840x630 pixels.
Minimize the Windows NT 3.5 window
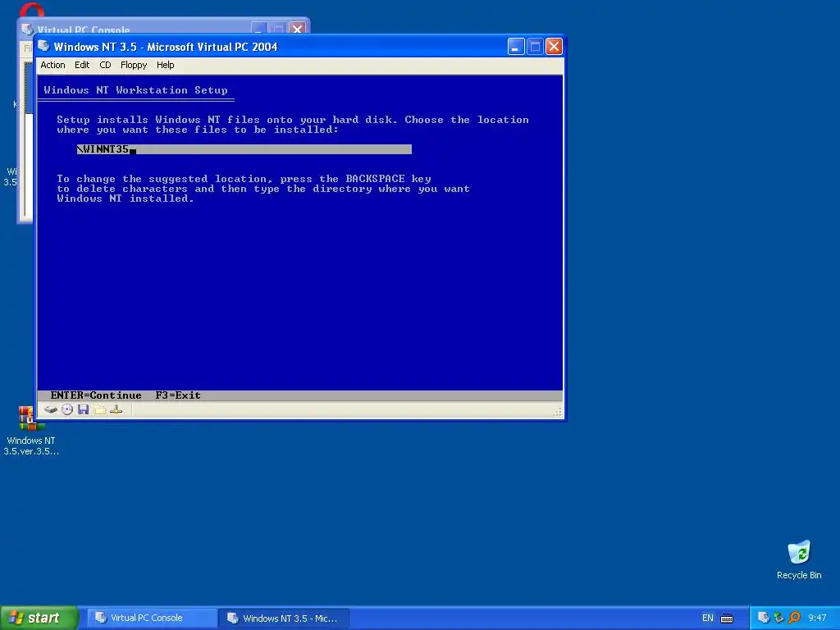pyautogui.click(x=516, y=47)
